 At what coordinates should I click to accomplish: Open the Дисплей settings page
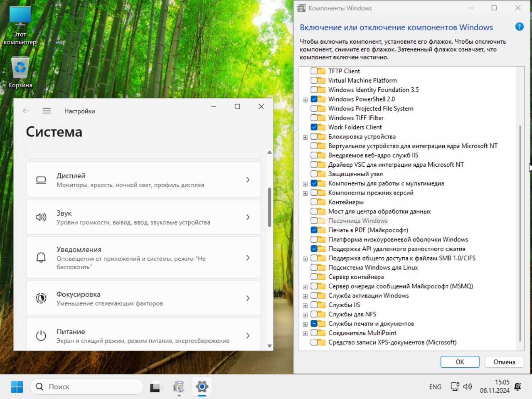click(x=143, y=180)
